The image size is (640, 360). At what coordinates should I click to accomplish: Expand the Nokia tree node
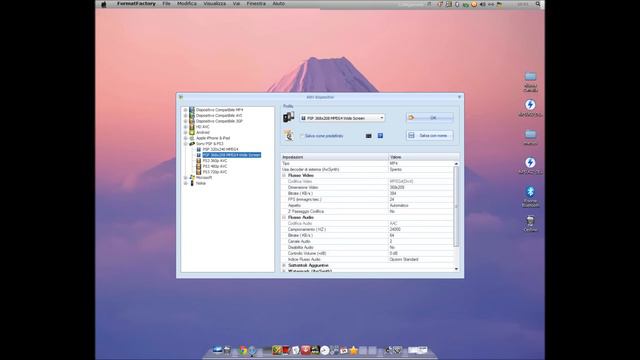(x=186, y=183)
